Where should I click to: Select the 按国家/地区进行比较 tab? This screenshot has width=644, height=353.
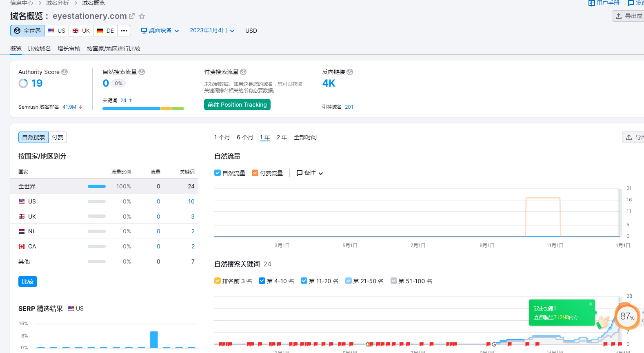[113, 49]
